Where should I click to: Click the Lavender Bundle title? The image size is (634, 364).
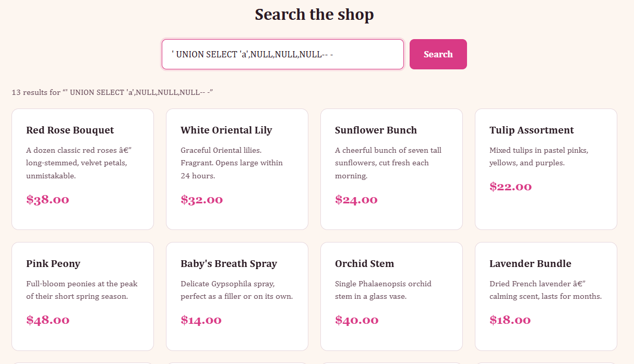[x=530, y=264]
